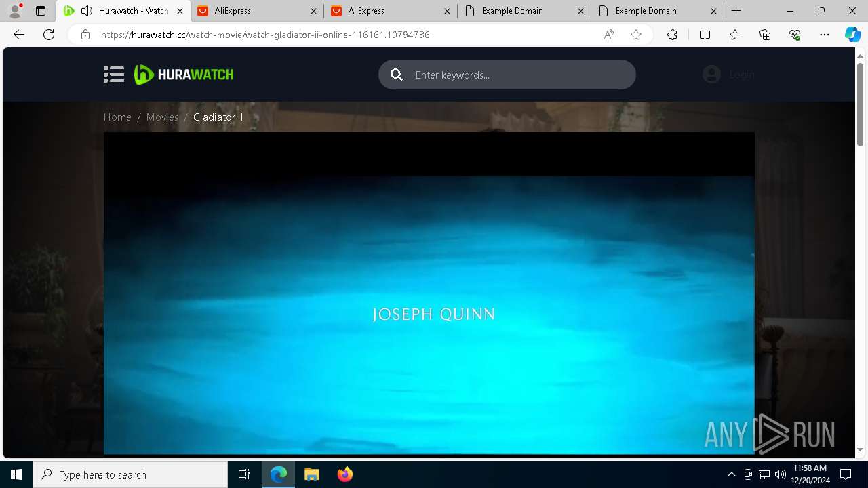The width and height of the screenshot is (868, 488).
Task: Launch Firefox from the taskbar
Action: pyautogui.click(x=344, y=474)
